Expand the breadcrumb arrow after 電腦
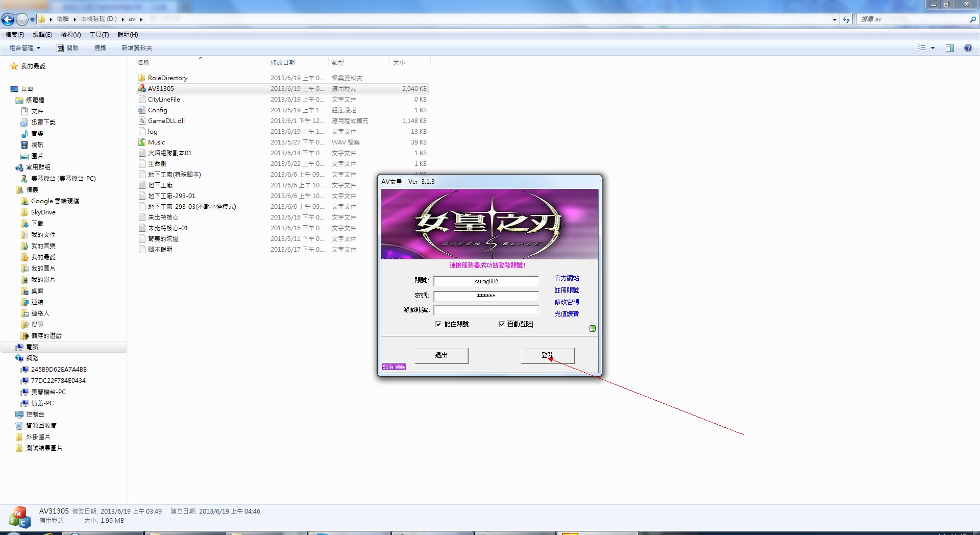 click(75, 19)
